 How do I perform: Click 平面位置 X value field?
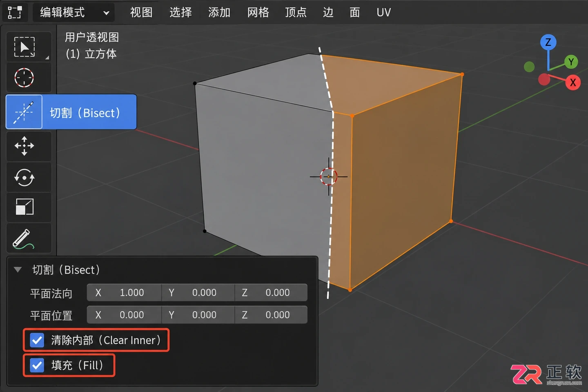[124, 315]
